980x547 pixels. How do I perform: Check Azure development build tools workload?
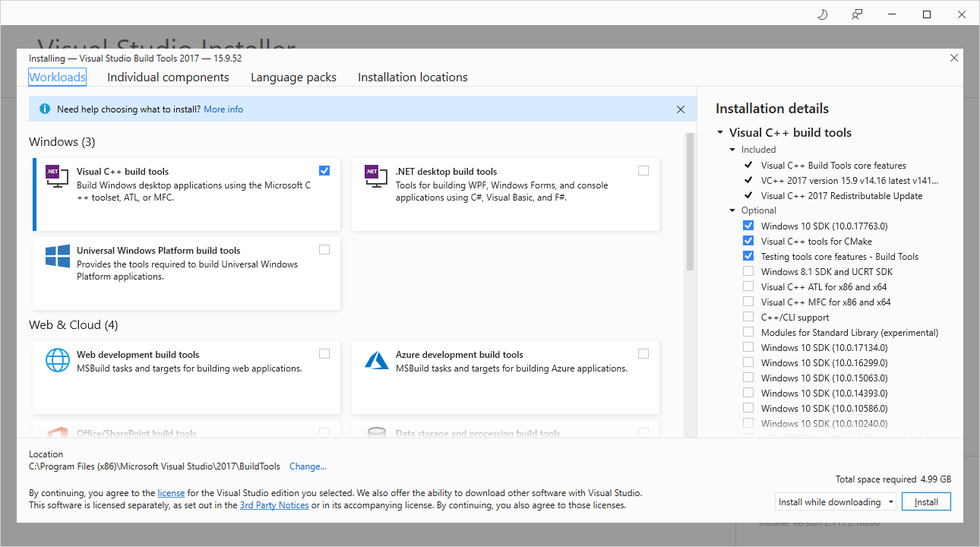click(643, 354)
